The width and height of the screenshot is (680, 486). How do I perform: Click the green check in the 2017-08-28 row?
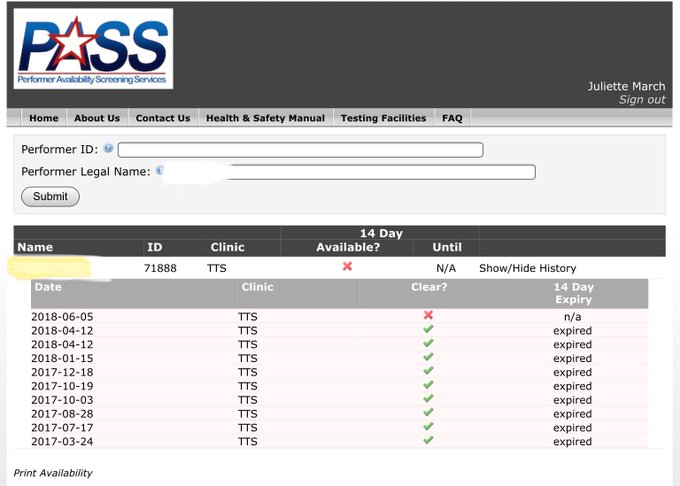pos(428,412)
